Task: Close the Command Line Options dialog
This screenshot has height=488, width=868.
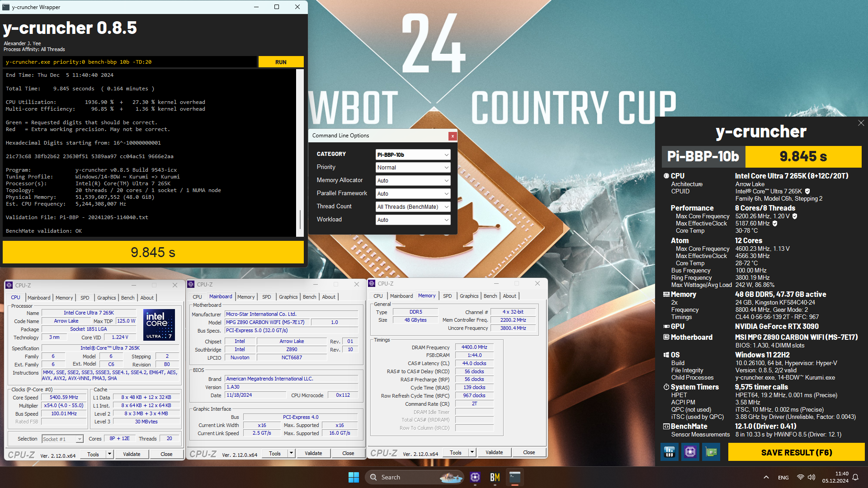Action: pos(452,136)
